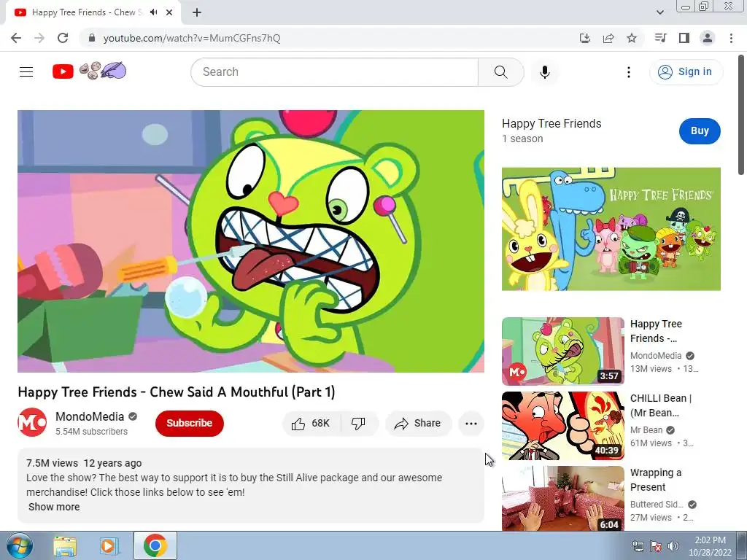Install app icon in address bar
This screenshot has height=560, width=747.
coord(585,38)
